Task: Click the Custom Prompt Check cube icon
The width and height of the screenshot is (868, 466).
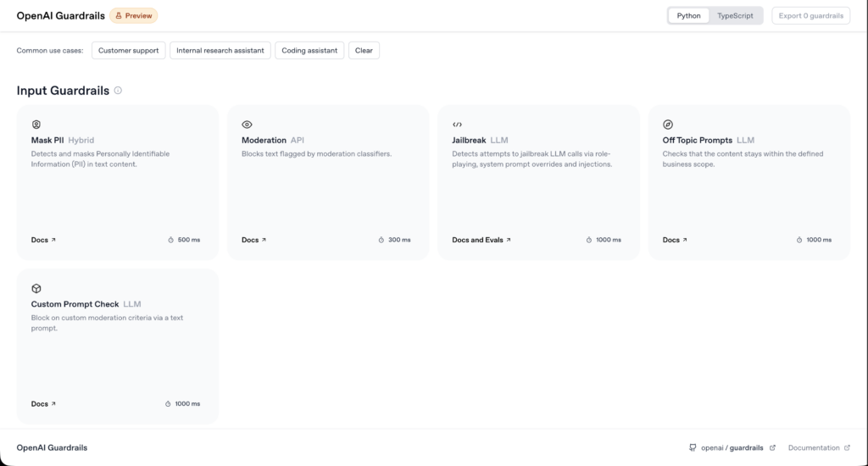Action: point(36,289)
